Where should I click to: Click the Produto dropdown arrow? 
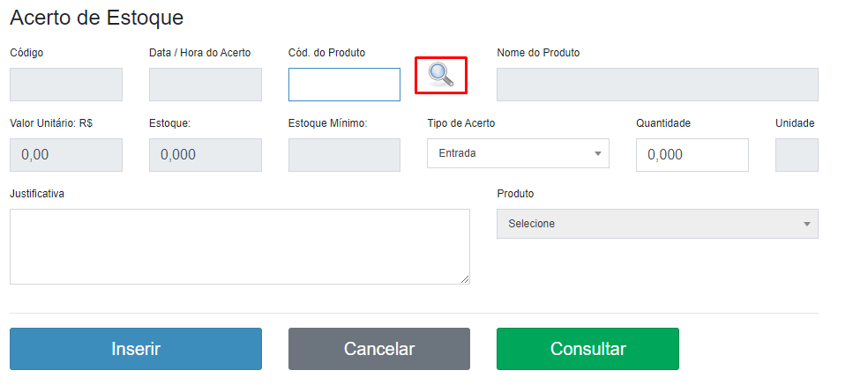point(806,224)
